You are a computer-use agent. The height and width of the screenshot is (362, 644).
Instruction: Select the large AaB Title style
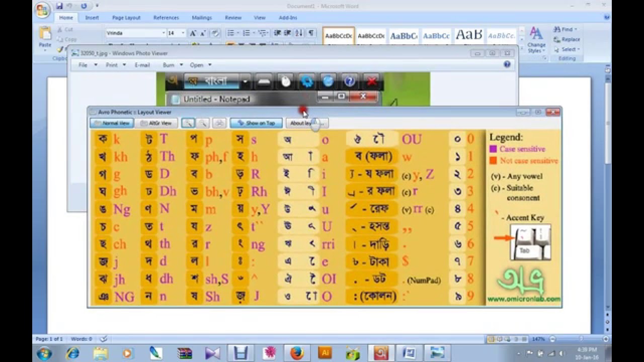pos(468,36)
